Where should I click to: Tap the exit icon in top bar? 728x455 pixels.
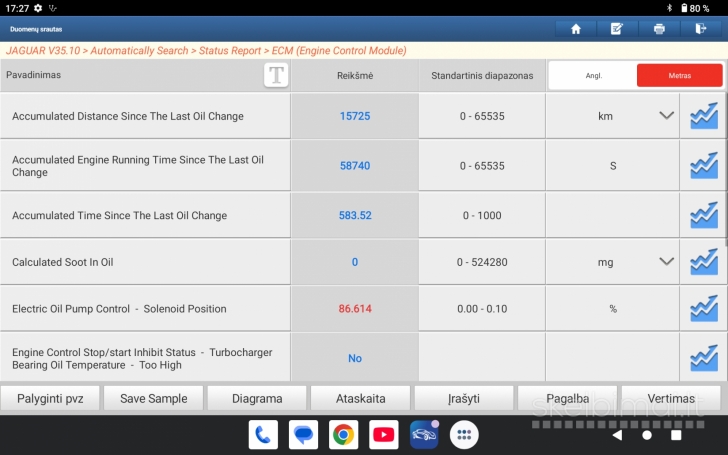(701, 29)
